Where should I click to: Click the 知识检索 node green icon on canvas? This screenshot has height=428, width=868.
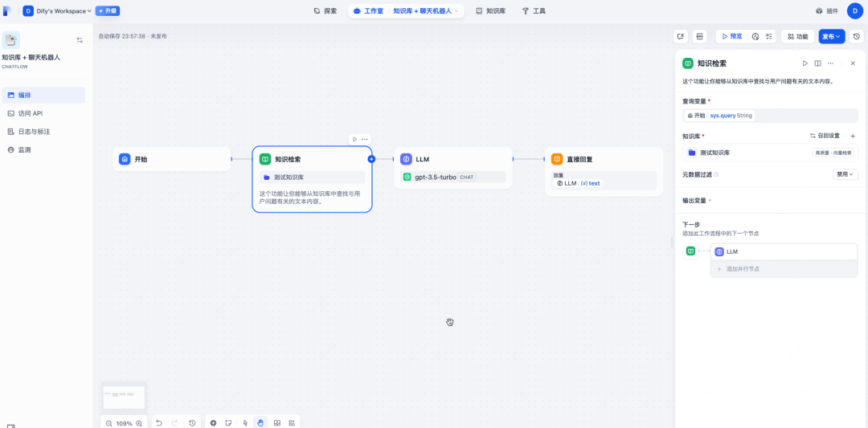[x=265, y=159]
